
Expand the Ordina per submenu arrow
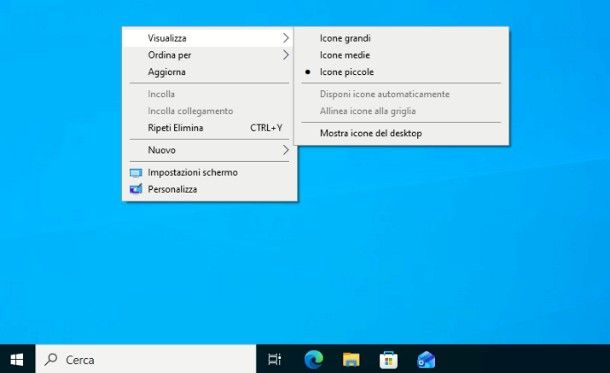pyautogui.click(x=286, y=55)
